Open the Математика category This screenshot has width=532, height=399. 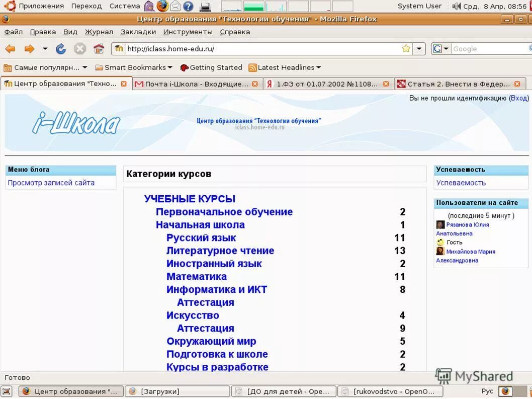click(x=197, y=276)
